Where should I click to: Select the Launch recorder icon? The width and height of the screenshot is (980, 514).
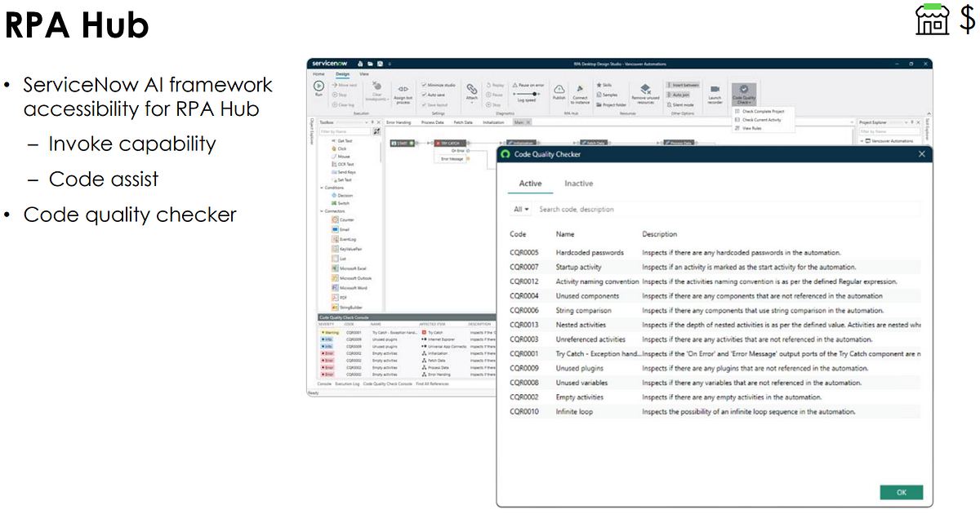[715, 91]
